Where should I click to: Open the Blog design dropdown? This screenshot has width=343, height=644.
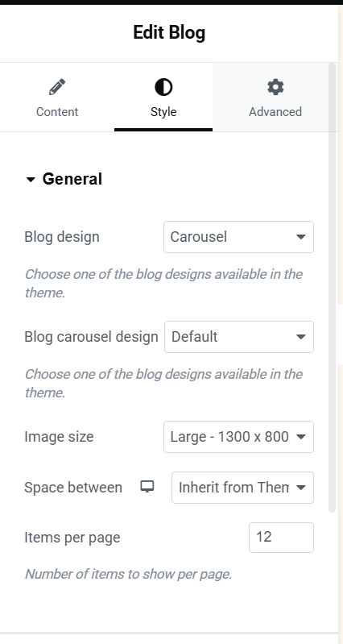pos(239,237)
